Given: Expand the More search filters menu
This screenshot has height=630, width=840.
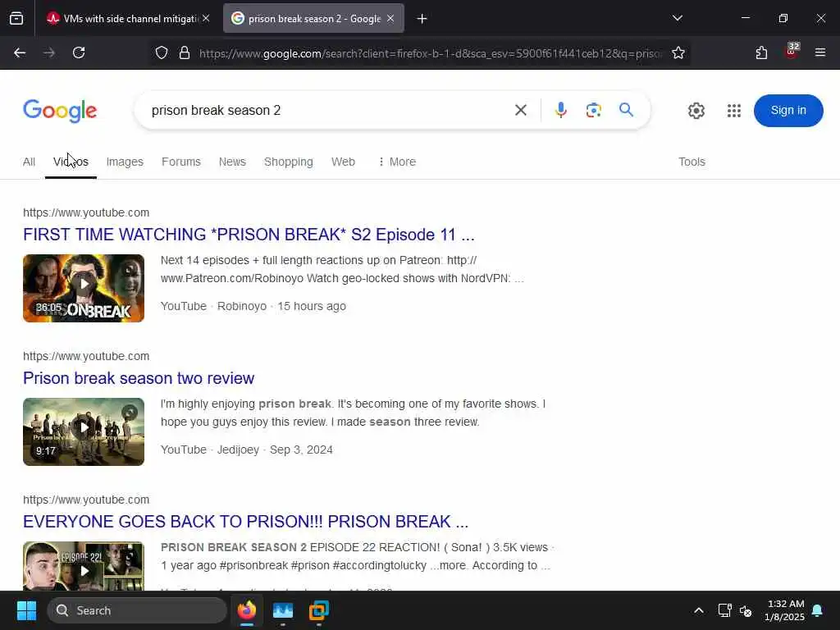Looking at the screenshot, I should pos(397,162).
